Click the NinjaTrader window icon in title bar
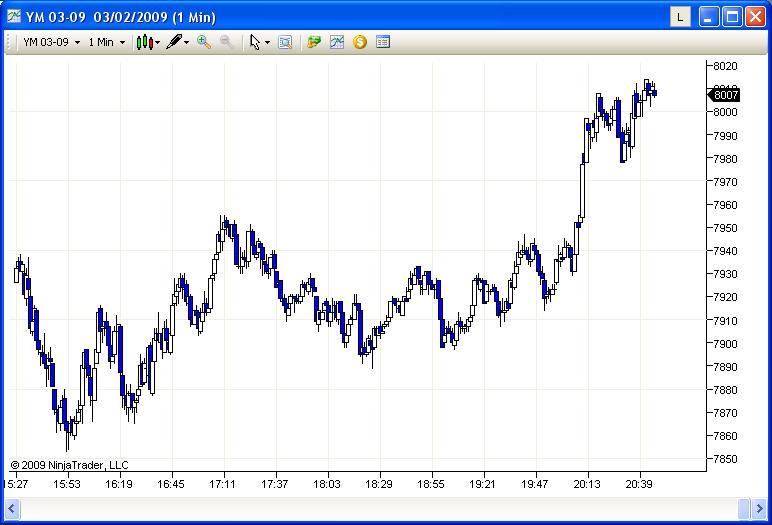This screenshot has height=525, width=772. coord(14,16)
